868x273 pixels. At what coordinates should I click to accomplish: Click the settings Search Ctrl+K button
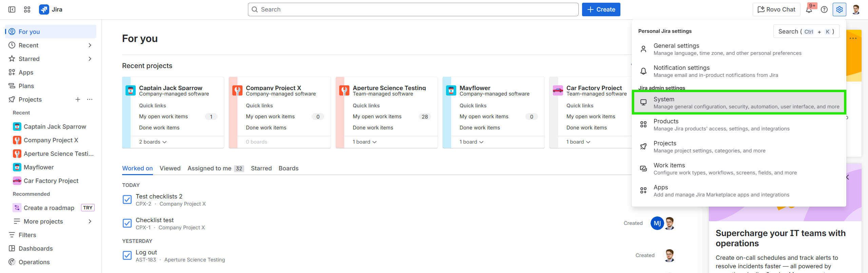coord(806,31)
